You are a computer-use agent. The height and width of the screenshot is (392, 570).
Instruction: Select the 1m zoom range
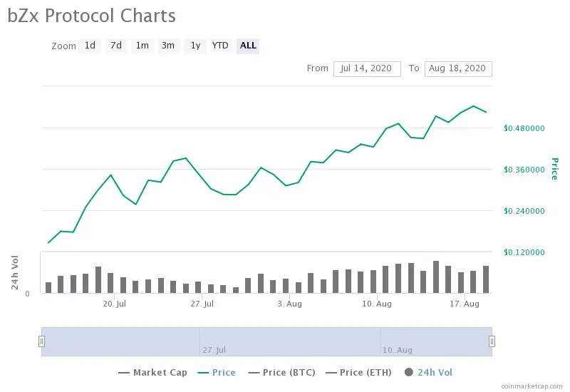tap(142, 46)
